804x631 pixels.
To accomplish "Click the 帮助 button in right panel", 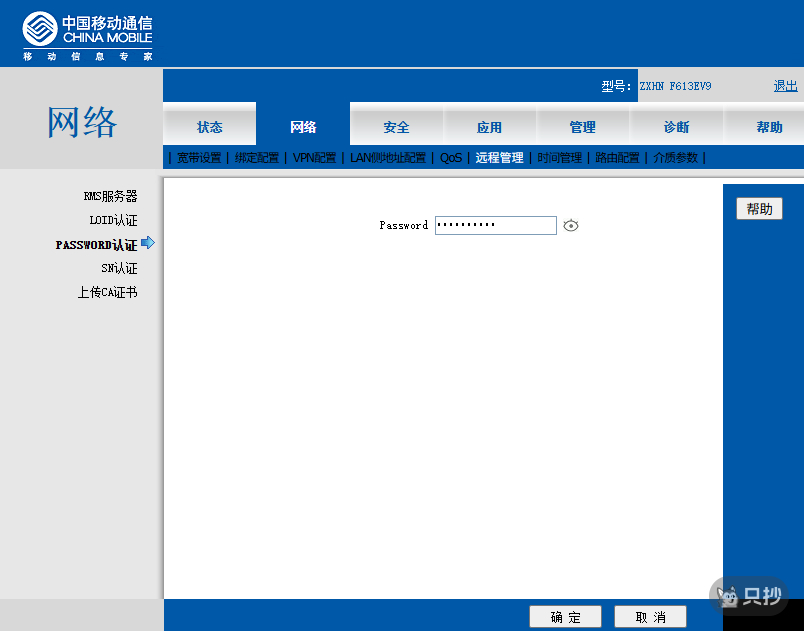I will (x=759, y=209).
